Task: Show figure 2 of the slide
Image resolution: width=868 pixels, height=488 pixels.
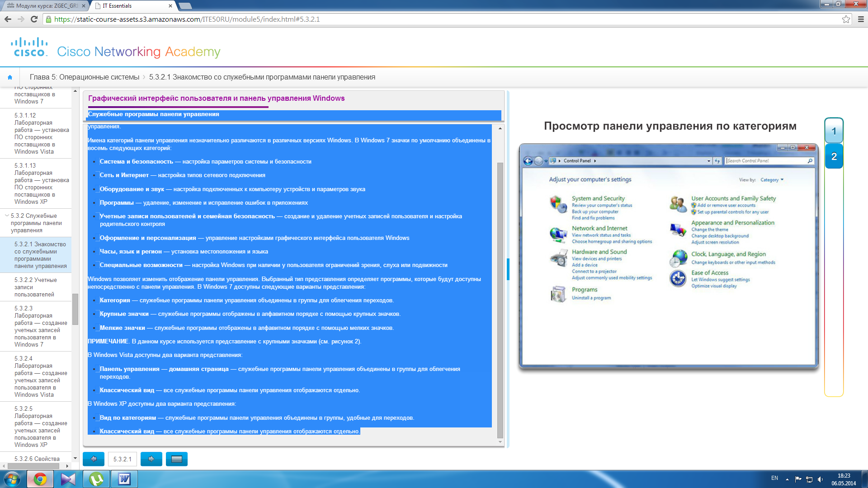Action: pos(834,156)
